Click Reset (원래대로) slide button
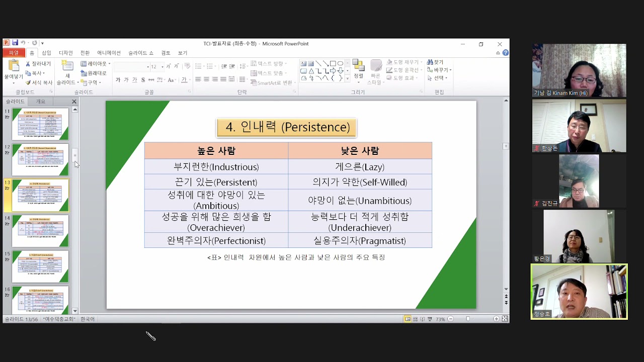644x362 pixels. [x=94, y=73]
